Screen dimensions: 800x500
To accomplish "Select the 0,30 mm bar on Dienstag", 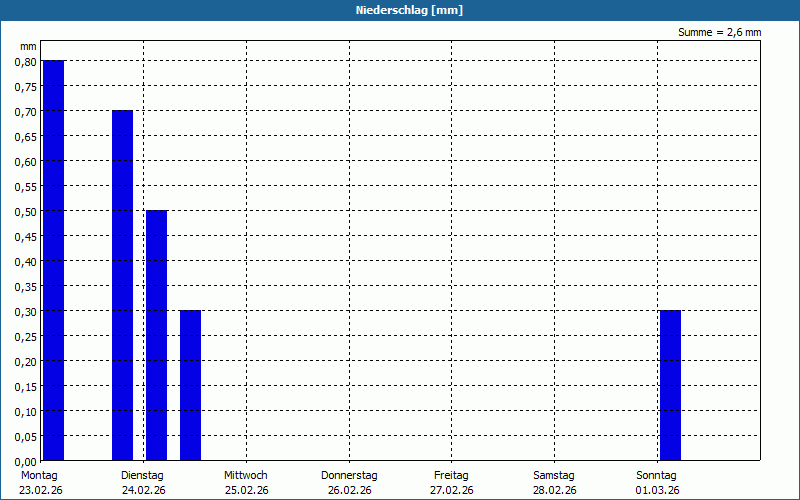I will (x=190, y=385).
